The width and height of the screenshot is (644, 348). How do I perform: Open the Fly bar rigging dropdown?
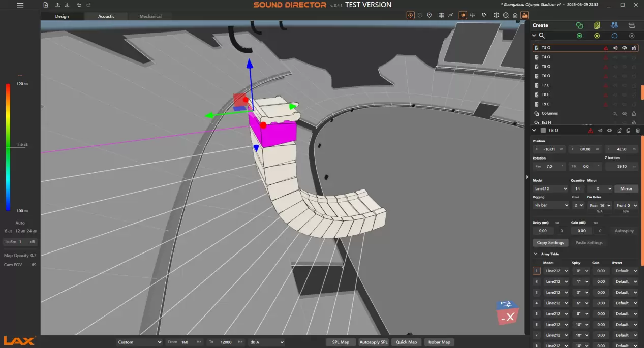coord(551,205)
